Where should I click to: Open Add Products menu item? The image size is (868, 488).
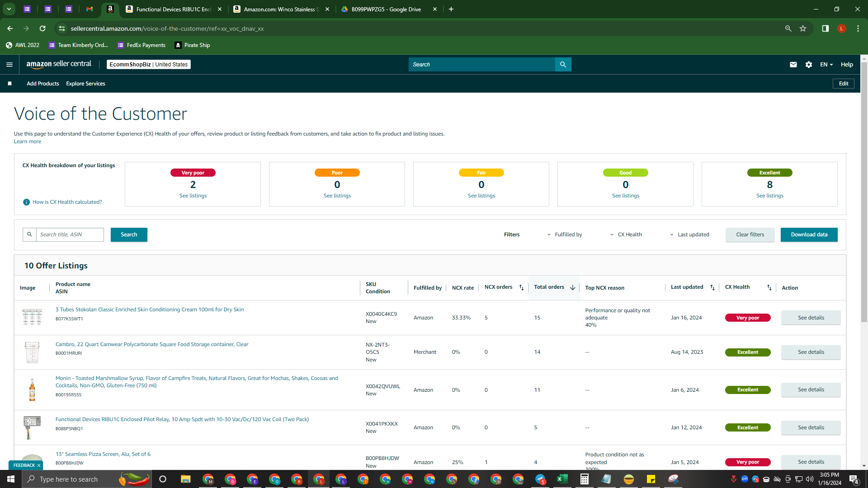[43, 84]
